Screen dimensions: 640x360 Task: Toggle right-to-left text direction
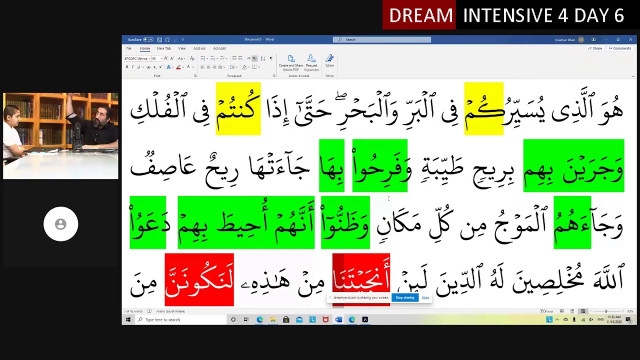coord(254,58)
